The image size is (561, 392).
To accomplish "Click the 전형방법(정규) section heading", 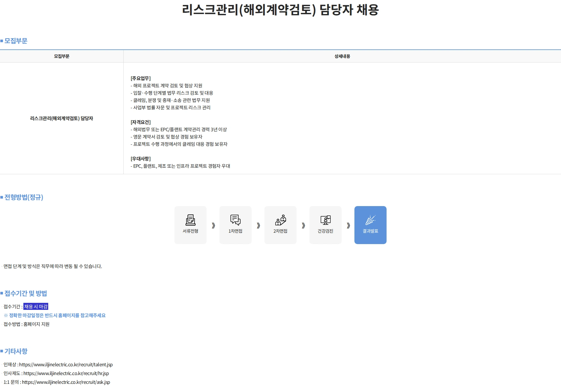I will (23, 197).
